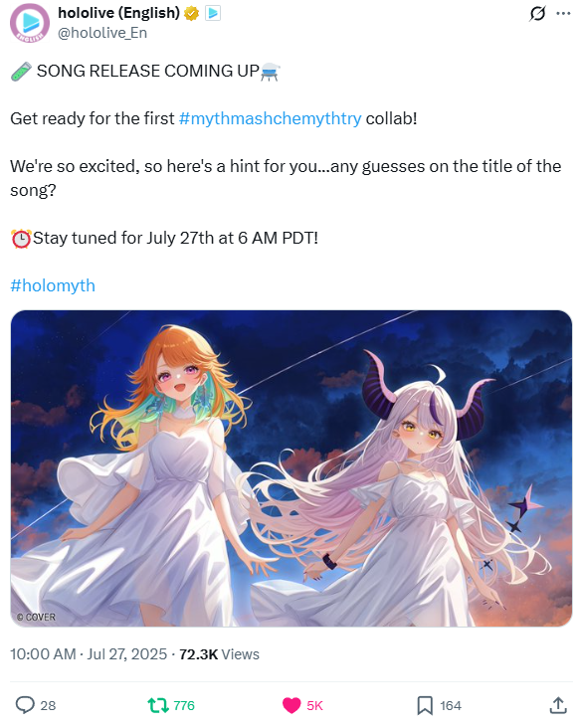This screenshot has width=577, height=728.
Task: Toggle the heart like button
Action: (x=291, y=705)
